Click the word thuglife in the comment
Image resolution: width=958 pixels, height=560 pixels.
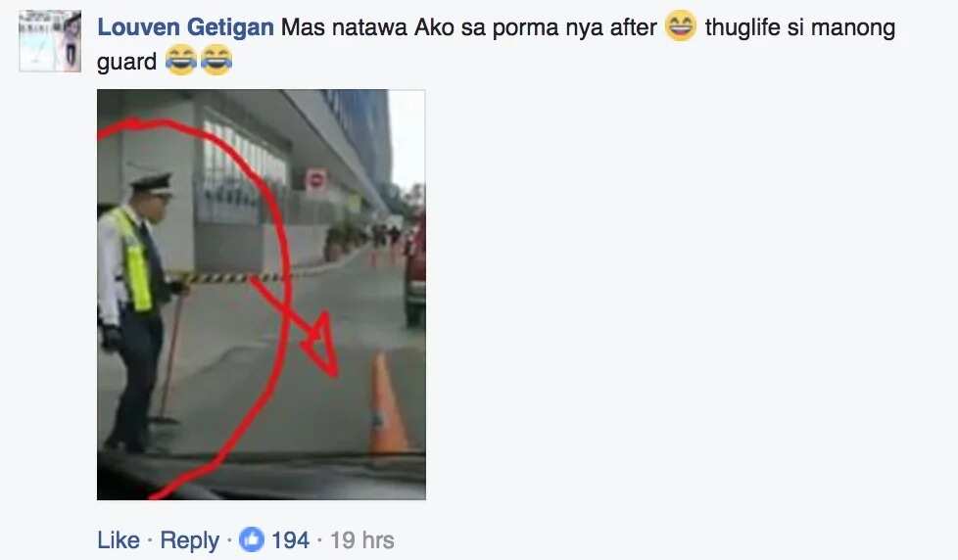click(x=742, y=27)
